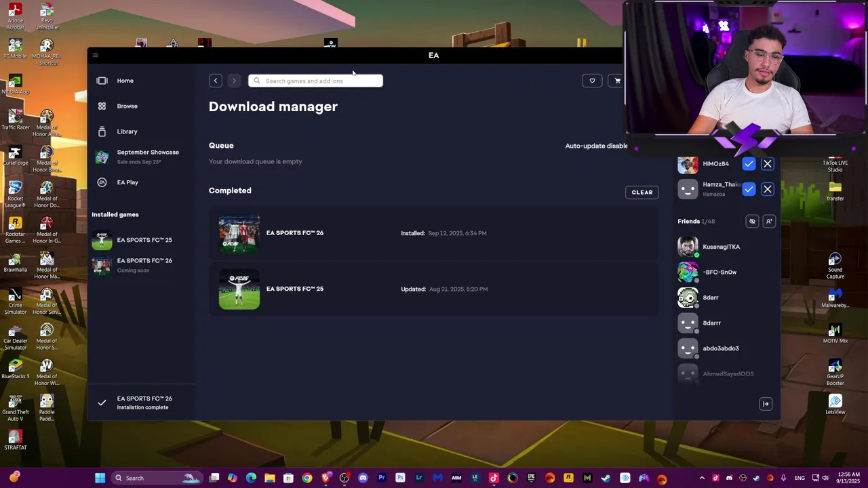Collapse the friends panel with arrow icon
868x488 pixels.
(x=766, y=404)
